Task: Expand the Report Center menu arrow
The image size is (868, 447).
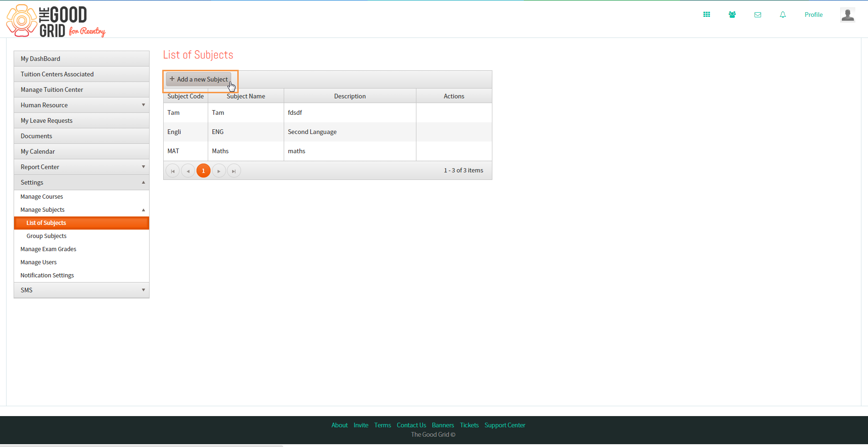Action: (143, 167)
